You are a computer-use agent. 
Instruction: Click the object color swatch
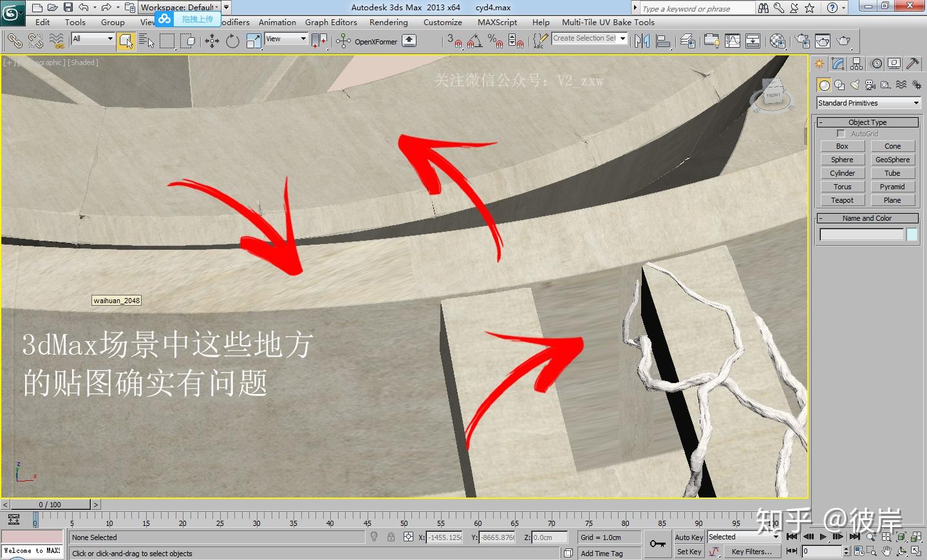(912, 235)
